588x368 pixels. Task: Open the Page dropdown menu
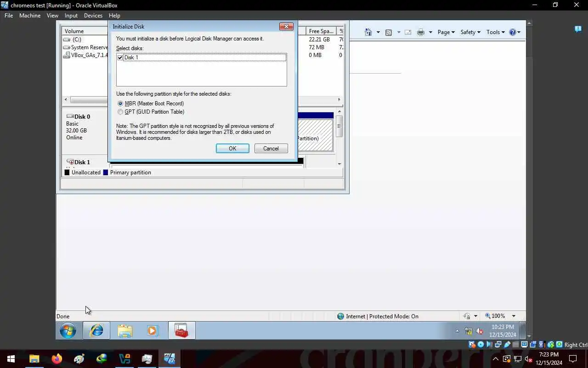(446, 32)
